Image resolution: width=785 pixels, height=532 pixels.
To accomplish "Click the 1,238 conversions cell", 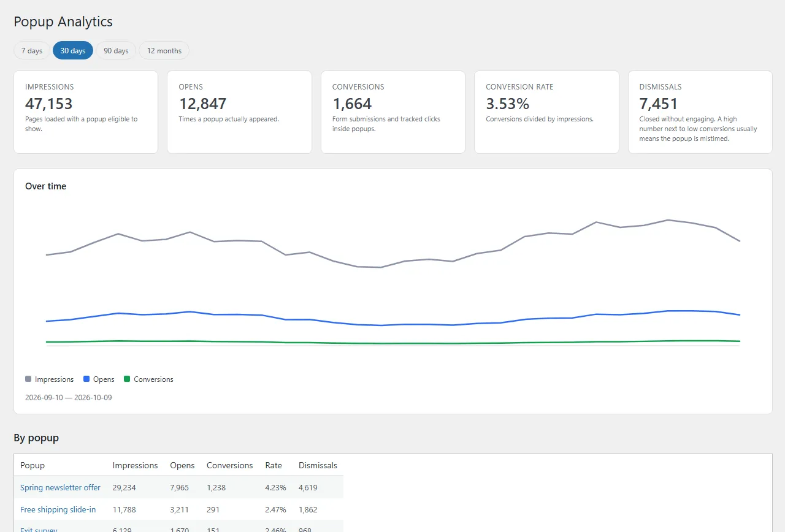I will (x=216, y=488).
